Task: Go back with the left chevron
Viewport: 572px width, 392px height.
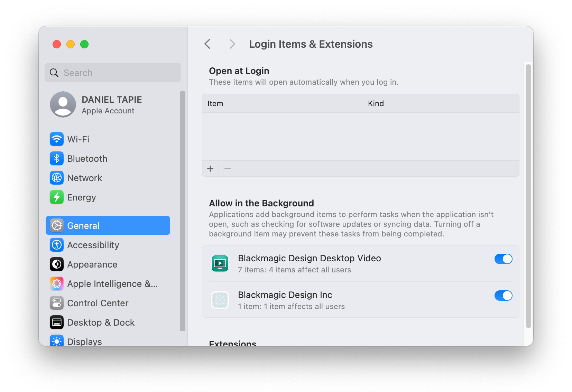Action: pyautogui.click(x=207, y=44)
